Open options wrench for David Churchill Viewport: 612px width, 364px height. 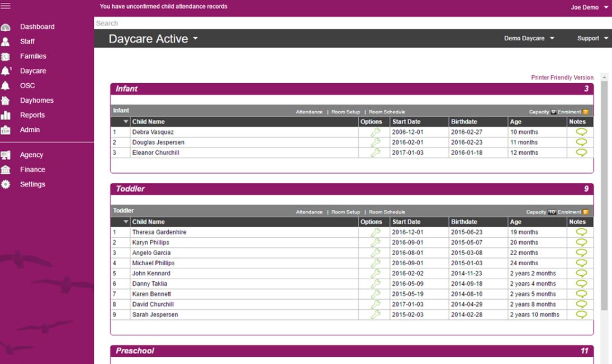pyautogui.click(x=376, y=304)
